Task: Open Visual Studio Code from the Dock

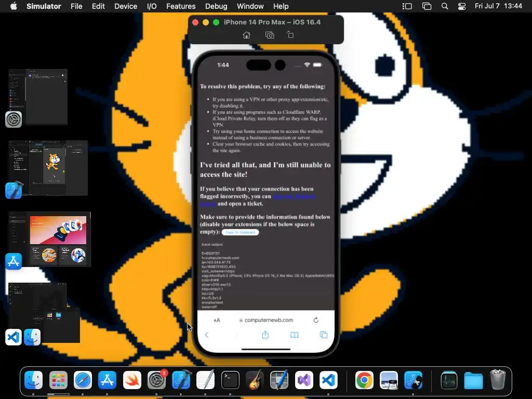Action: [328, 380]
